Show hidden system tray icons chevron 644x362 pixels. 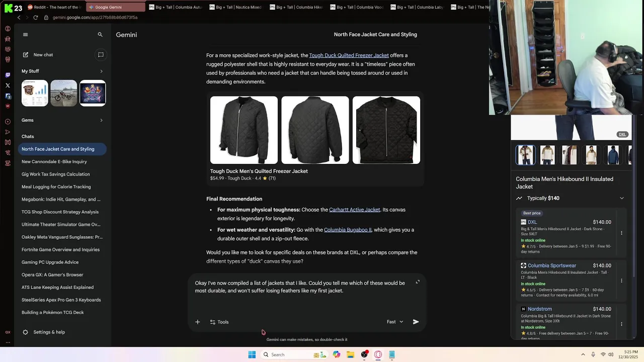(583, 354)
